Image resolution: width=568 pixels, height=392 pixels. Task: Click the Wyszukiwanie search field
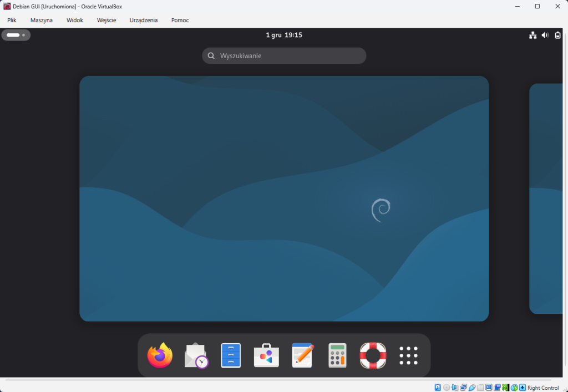pos(284,55)
